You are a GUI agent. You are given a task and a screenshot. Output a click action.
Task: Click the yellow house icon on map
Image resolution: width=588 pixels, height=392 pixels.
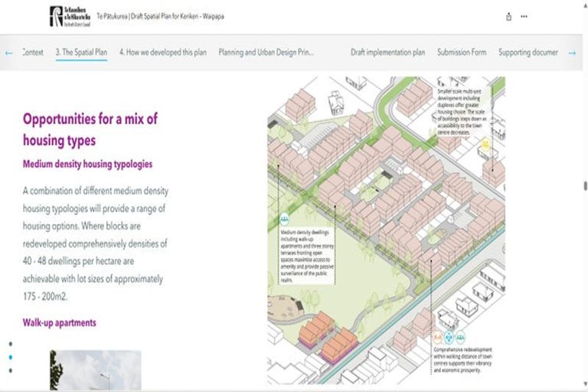(x=484, y=144)
